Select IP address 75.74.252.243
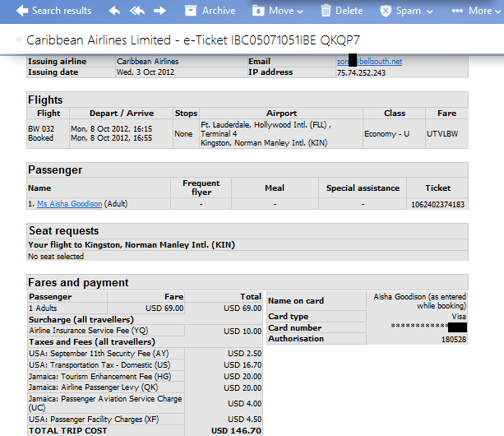 coord(361,73)
